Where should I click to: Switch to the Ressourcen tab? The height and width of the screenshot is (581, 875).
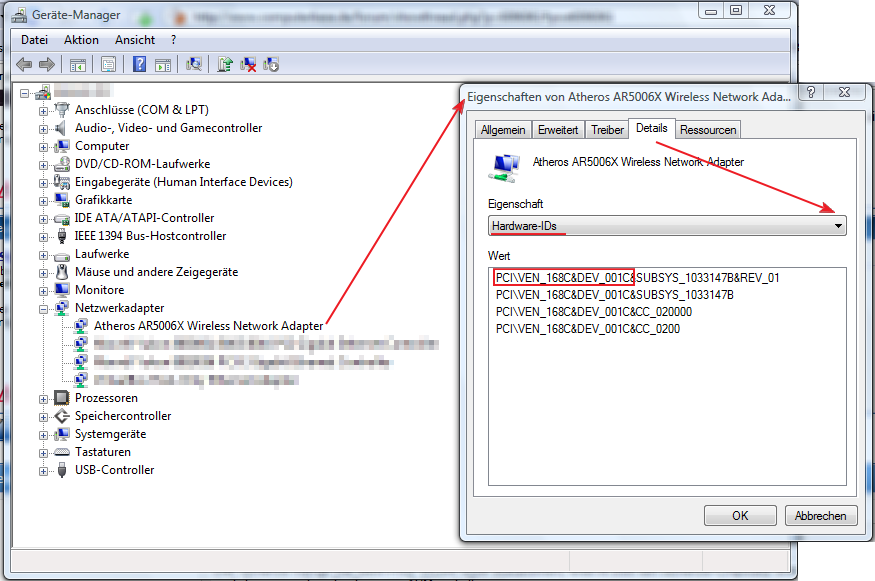pos(708,130)
